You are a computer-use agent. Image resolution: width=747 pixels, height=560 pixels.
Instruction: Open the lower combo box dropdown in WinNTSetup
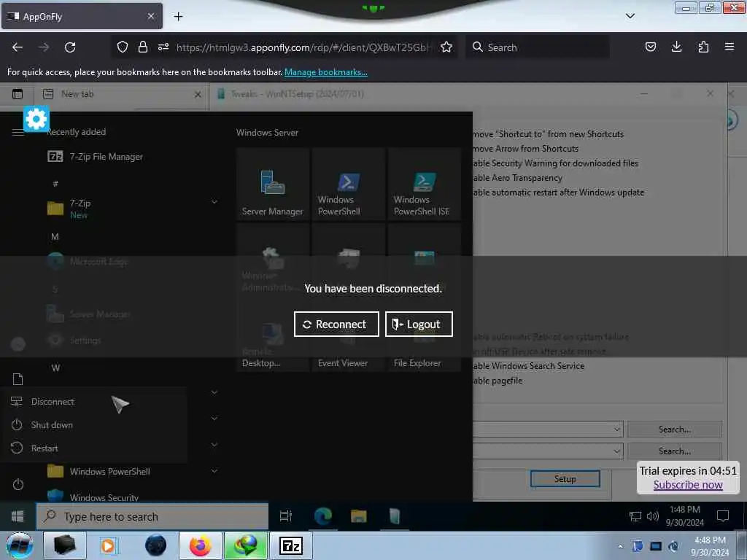click(616, 451)
